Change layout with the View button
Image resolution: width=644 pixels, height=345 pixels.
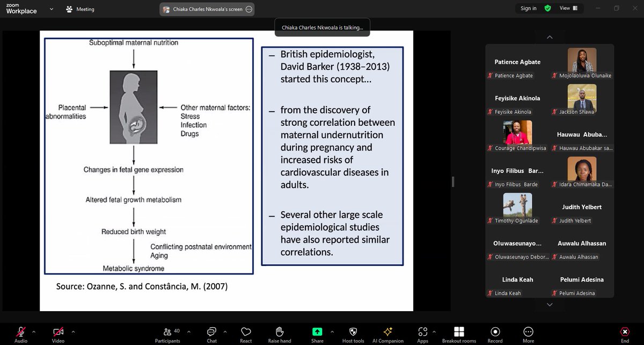coord(568,9)
